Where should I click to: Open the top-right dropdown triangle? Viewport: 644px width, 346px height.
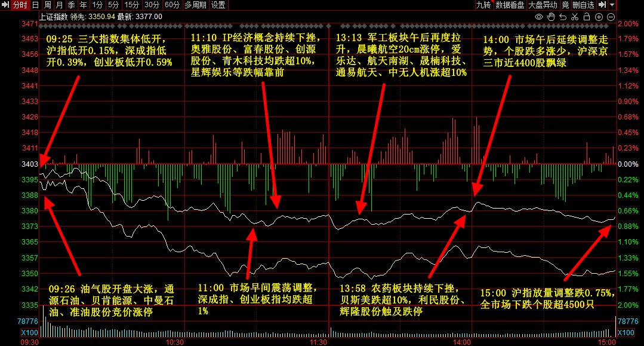pos(612,5)
